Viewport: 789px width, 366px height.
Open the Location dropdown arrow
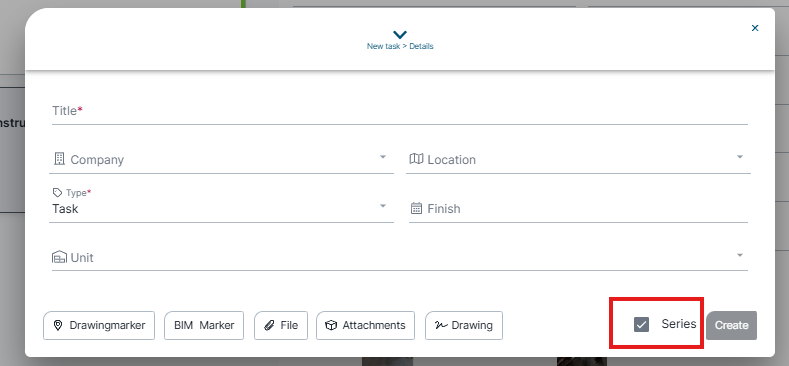pyautogui.click(x=740, y=157)
